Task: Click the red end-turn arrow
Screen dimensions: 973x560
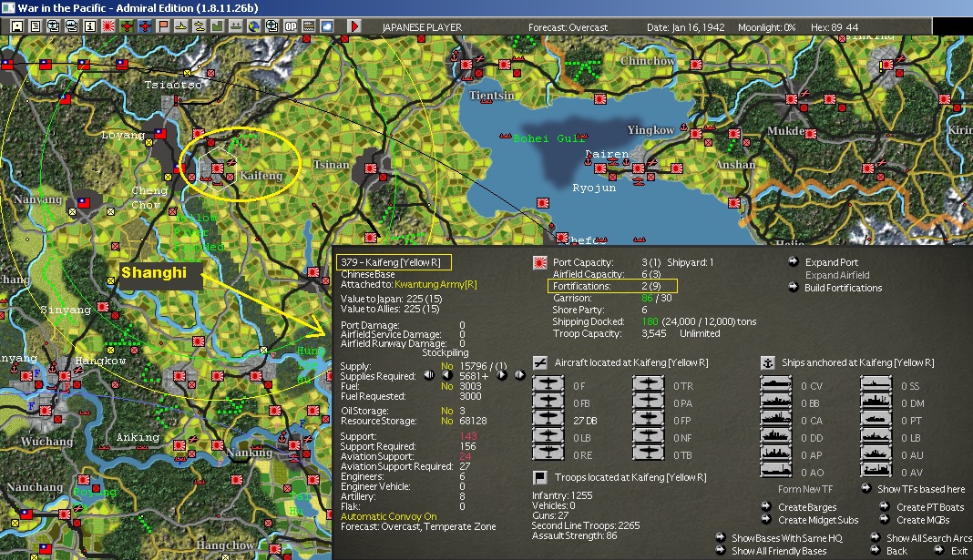Action: [x=354, y=26]
